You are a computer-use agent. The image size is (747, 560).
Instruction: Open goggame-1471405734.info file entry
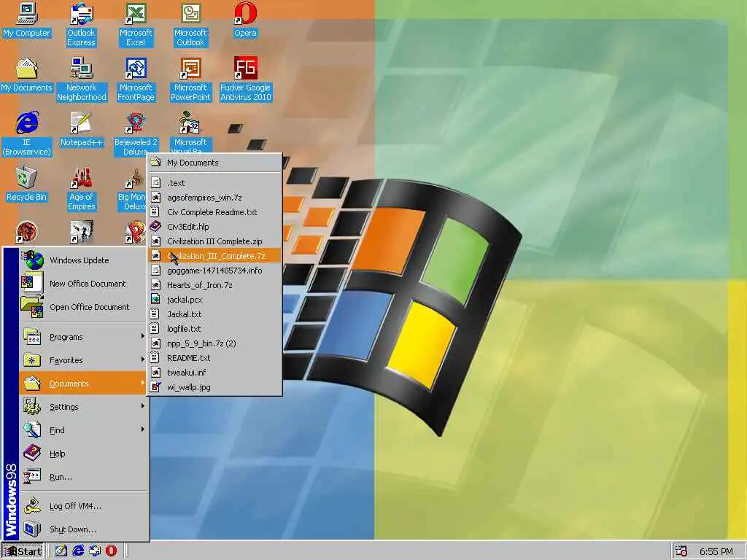pyautogui.click(x=214, y=271)
